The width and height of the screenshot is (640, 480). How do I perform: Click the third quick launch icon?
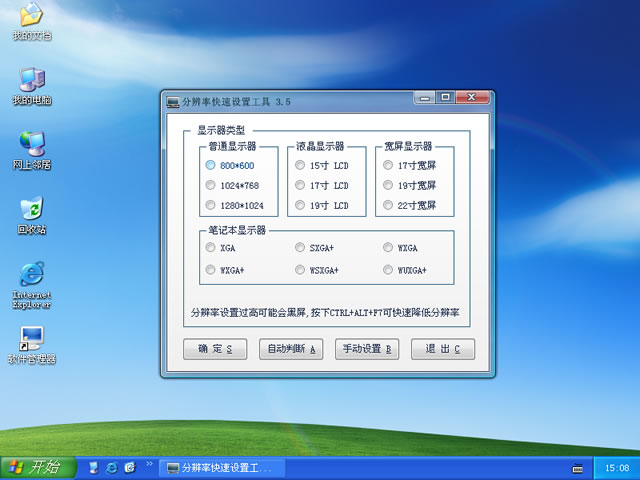(x=130, y=468)
